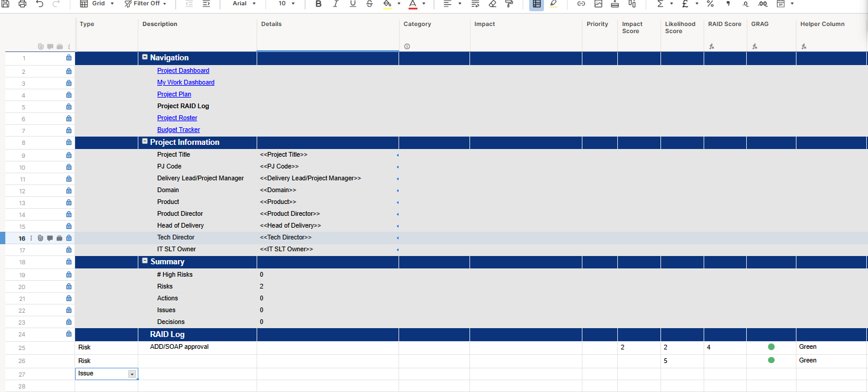
Task: Toggle underline formatting
Action: click(353, 4)
